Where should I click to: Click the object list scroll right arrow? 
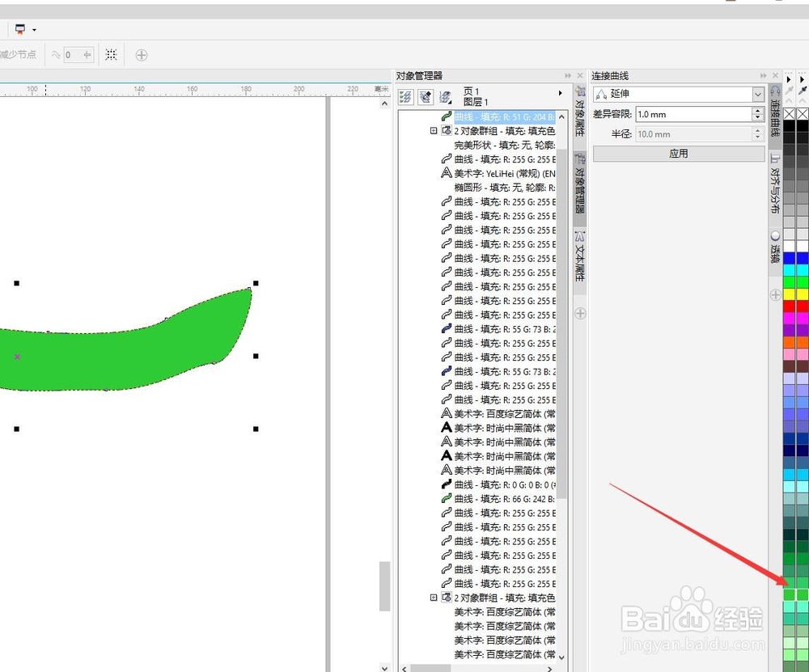pos(550,669)
